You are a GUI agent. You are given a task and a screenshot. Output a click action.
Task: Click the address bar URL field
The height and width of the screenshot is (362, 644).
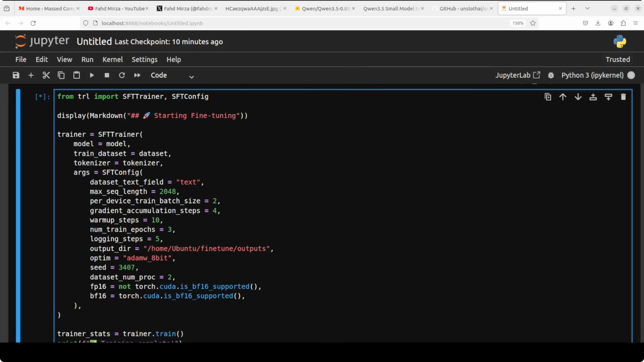pyautogui.click(x=152, y=23)
